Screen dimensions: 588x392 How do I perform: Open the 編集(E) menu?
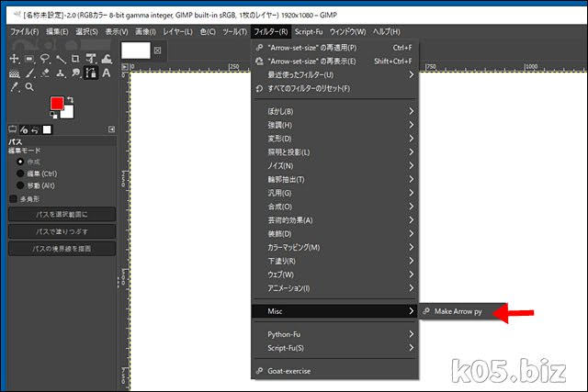coord(57,32)
